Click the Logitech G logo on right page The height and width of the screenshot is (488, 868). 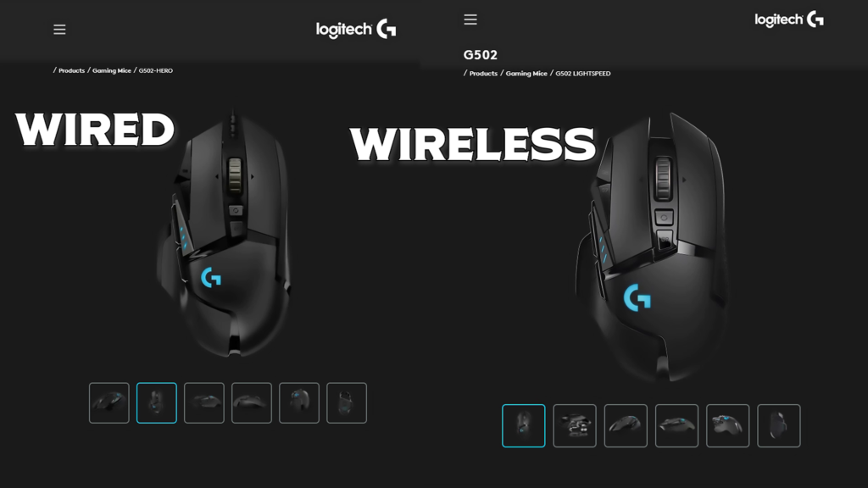click(x=789, y=19)
